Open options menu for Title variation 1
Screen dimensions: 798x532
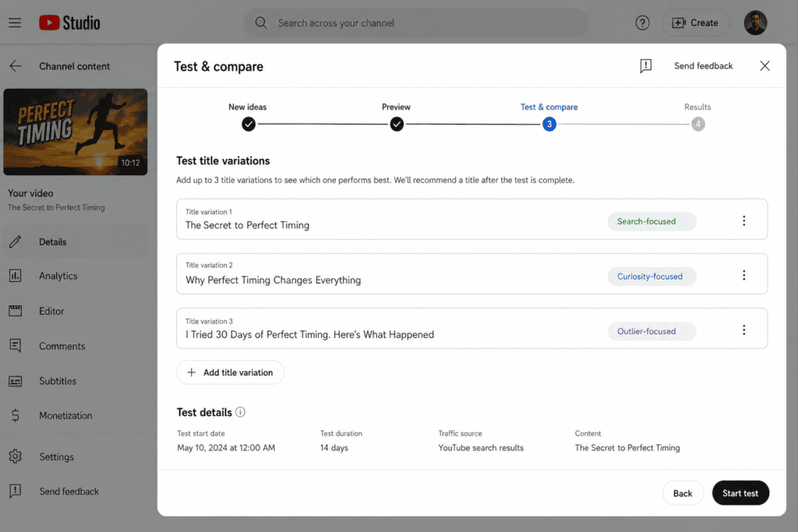pyautogui.click(x=744, y=220)
